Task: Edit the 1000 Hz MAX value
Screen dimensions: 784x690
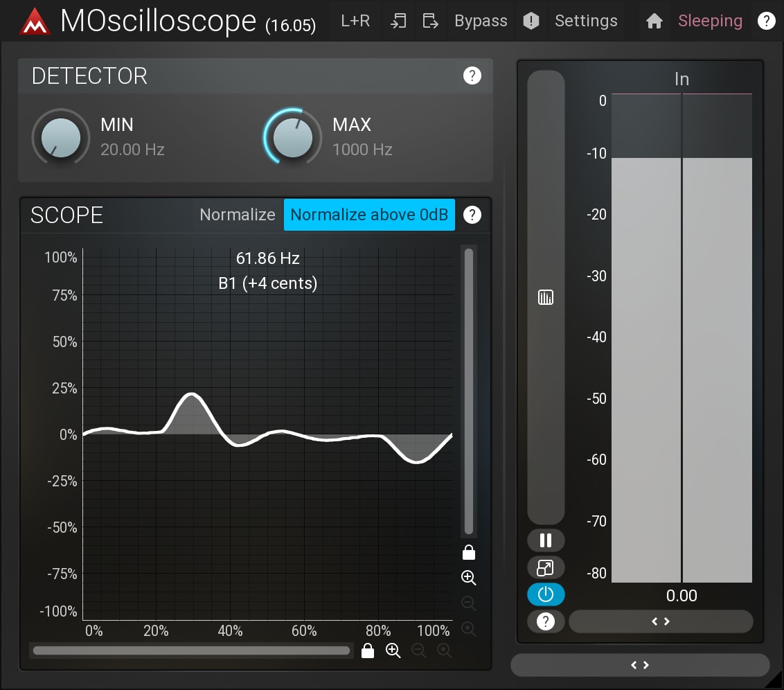Action: 362,150
